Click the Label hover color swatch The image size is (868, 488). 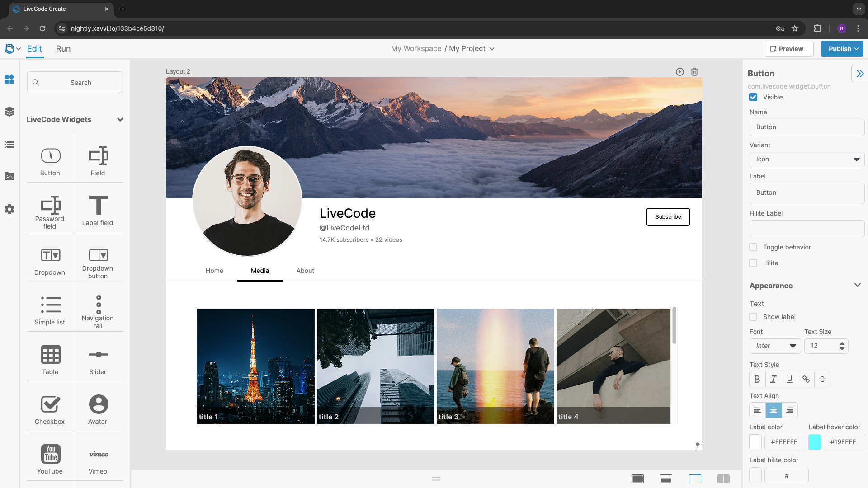(815, 442)
